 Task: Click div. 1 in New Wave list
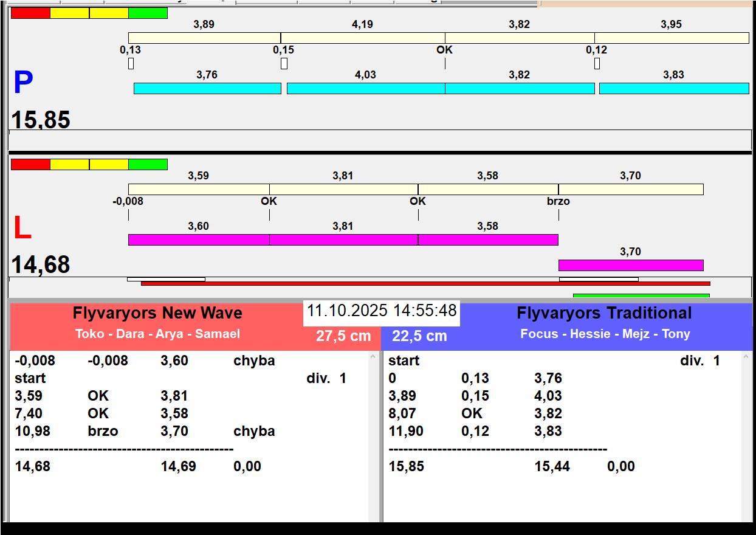click(x=326, y=378)
